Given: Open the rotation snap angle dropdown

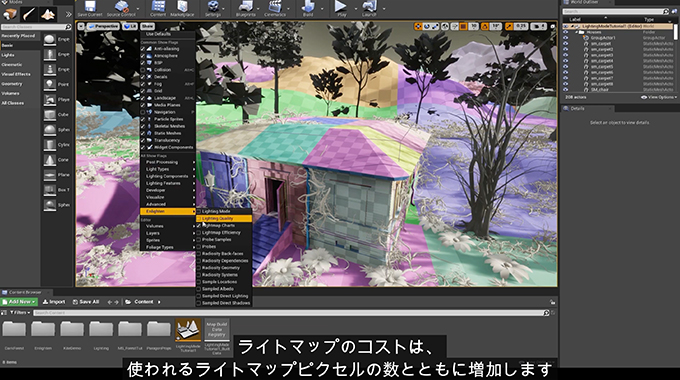Looking at the screenshot, I should [x=496, y=26].
